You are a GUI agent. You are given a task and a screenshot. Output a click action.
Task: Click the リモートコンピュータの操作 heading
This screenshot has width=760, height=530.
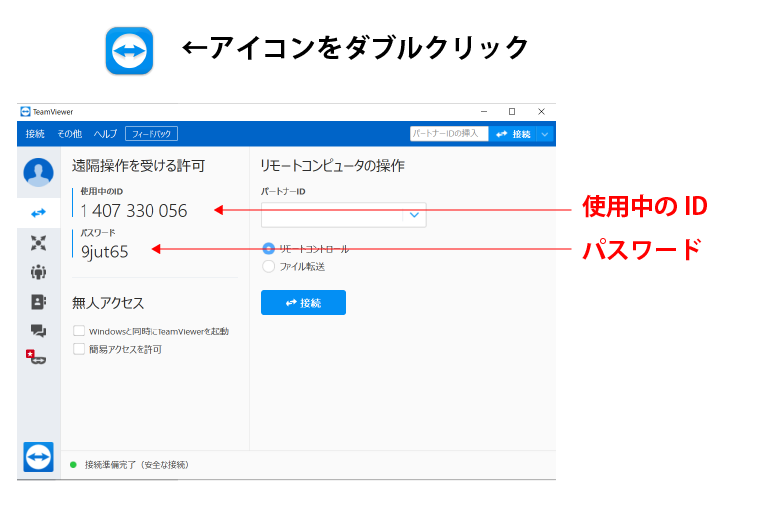point(332,166)
